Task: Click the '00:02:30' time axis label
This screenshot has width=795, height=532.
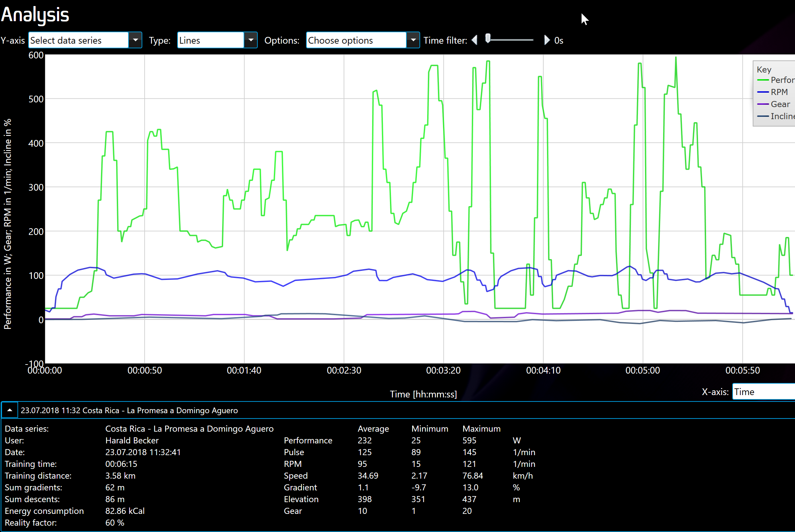Action: 344,370
